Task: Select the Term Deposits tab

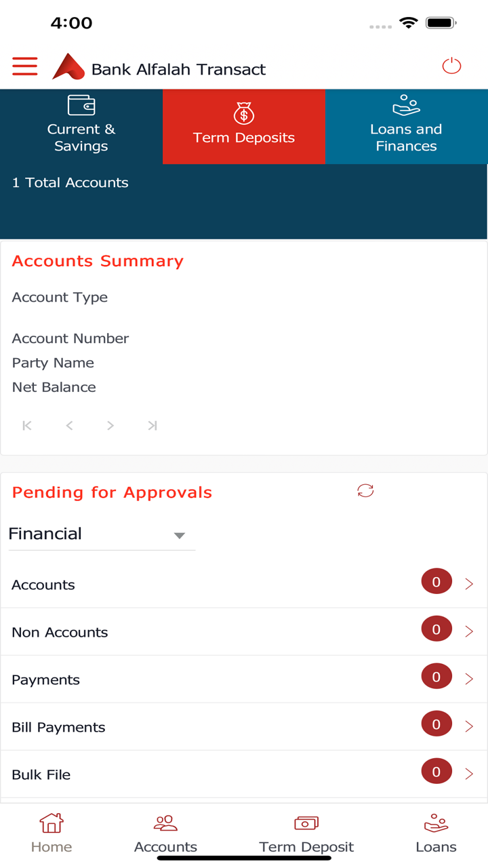Action: click(244, 127)
